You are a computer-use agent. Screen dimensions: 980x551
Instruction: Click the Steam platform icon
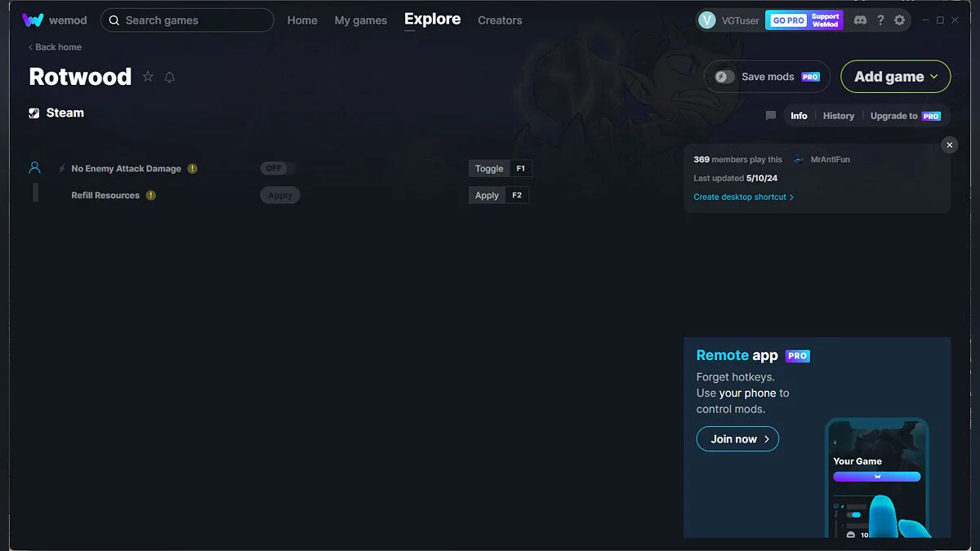(34, 113)
